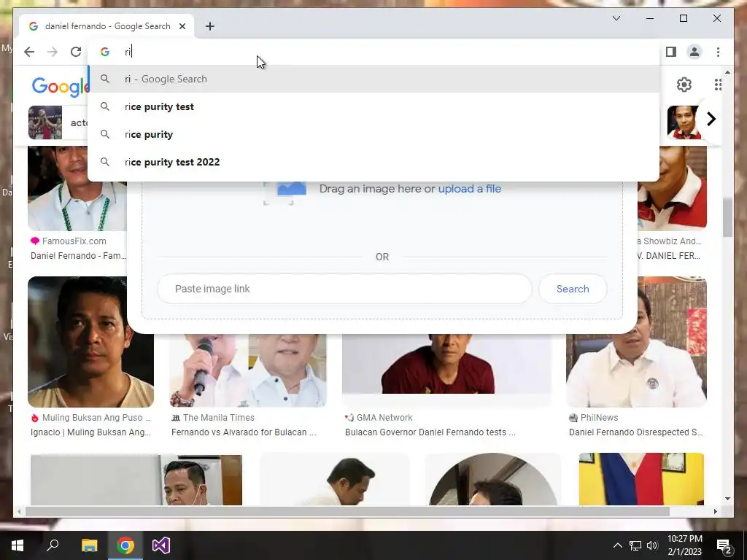Open Google settings gear icon
Image resolution: width=747 pixels, height=560 pixels.
[x=684, y=85]
